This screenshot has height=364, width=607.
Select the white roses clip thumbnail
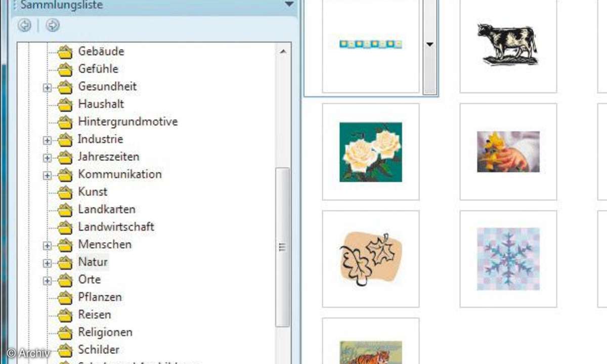pyautogui.click(x=371, y=152)
